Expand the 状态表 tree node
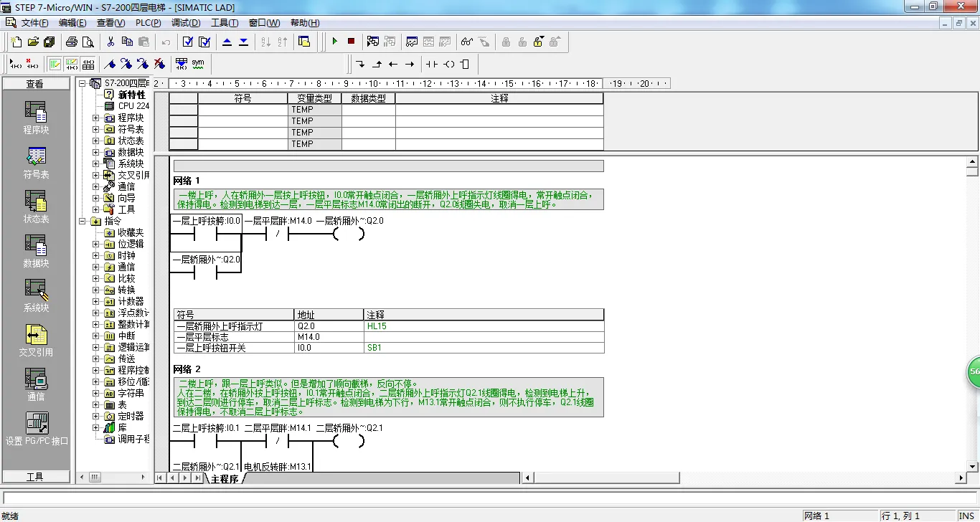Viewport: 980px width, 522px height. click(95, 141)
